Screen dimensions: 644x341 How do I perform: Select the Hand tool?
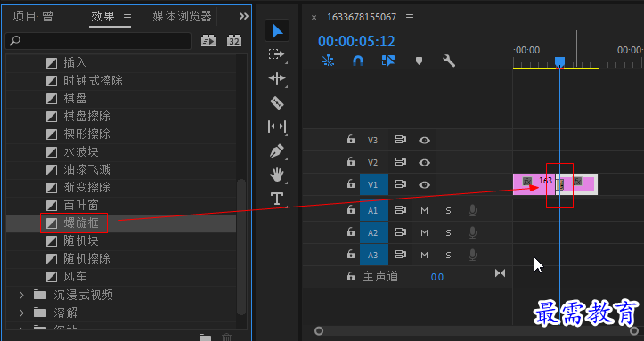point(277,175)
